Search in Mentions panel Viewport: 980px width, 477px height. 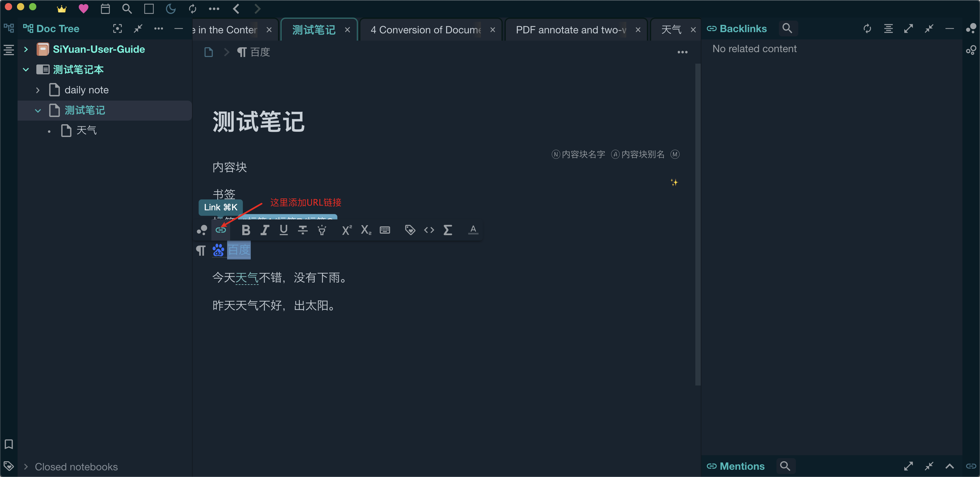pos(785,466)
